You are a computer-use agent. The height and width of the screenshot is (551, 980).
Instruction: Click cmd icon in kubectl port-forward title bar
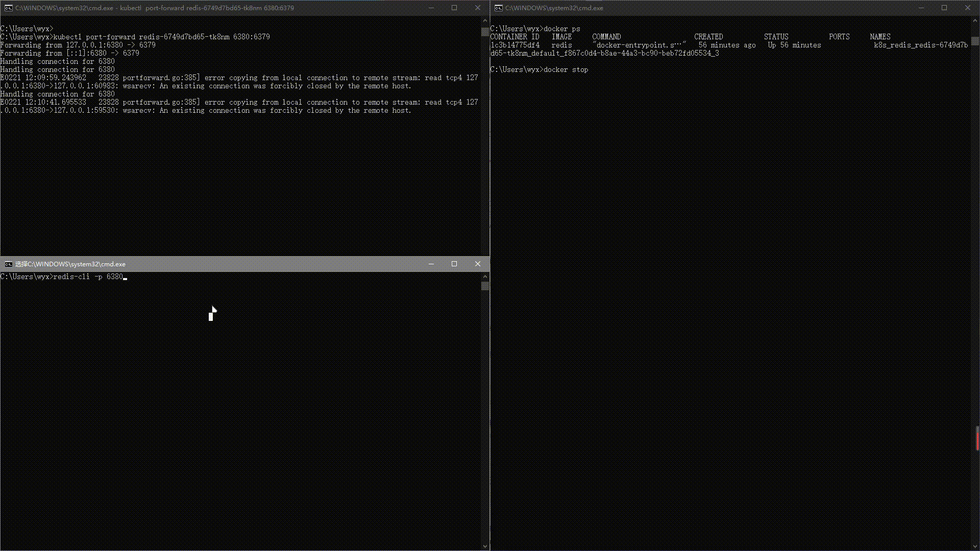pos(8,8)
